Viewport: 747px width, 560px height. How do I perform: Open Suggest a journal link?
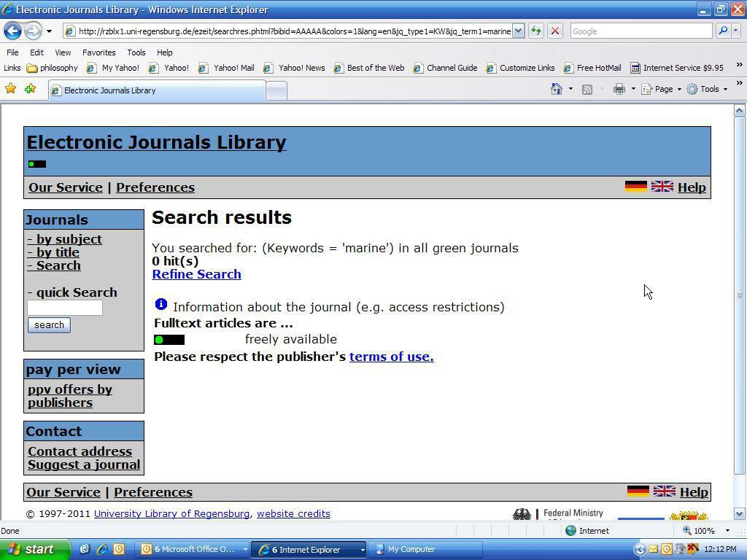coord(84,464)
